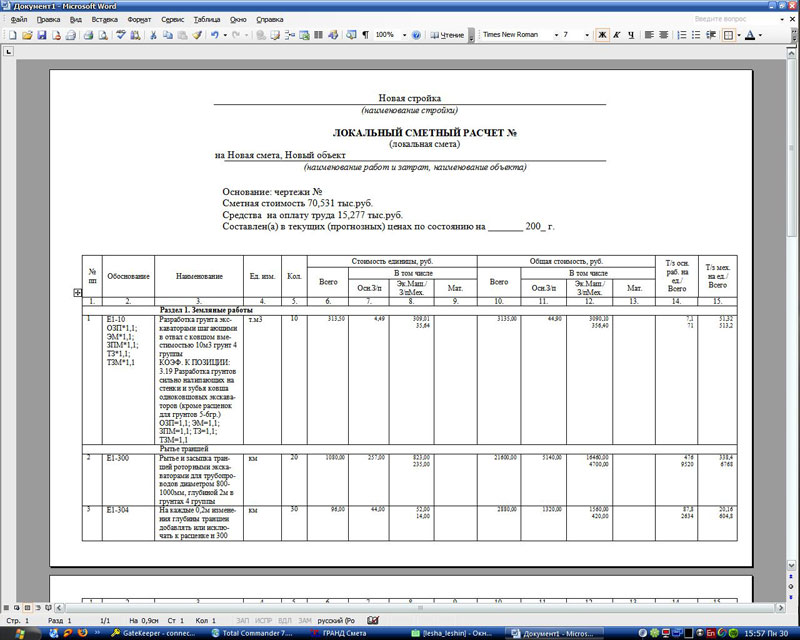The height and width of the screenshot is (640, 800).
Task: Open the font color arrow next to A
Action: 761,35
